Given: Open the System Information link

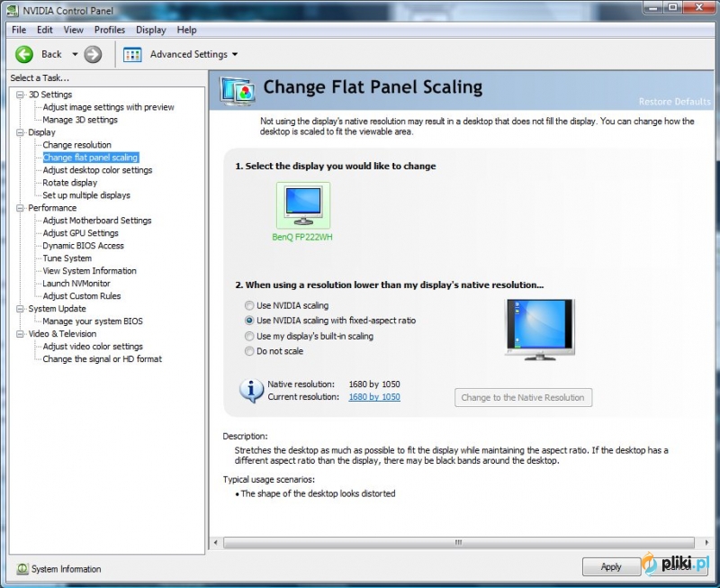Looking at the screenshot, I should (x=66, y=569).
